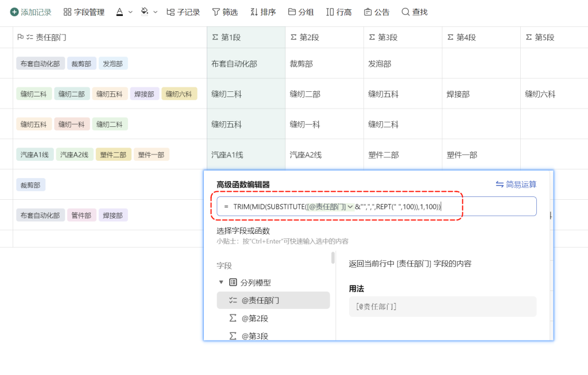This screenshot has width=588, height=375.
Task: Open the 分组 group tool
Action: 301,12
